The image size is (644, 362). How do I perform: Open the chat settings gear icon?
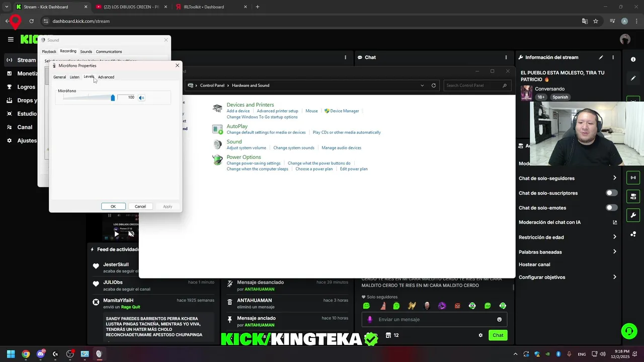click(480, 335)
